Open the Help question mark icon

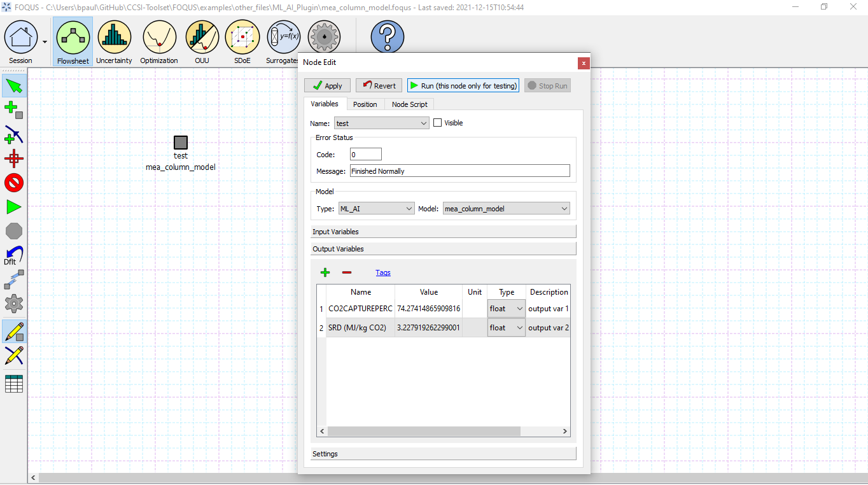[388, 37]
